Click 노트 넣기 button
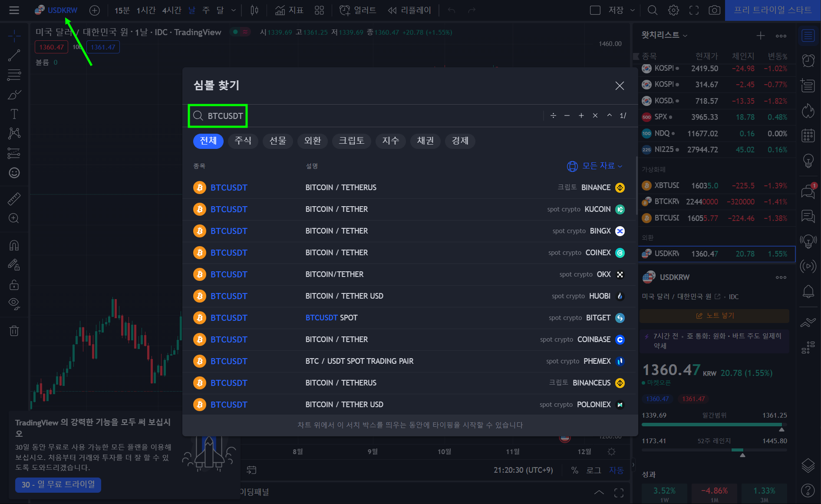The image size is (821, 504). click(714, 316)
